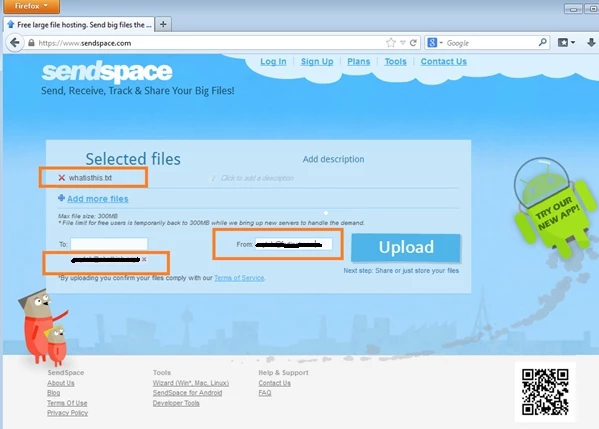Open the downloads arrow icon

pos(591,42)
